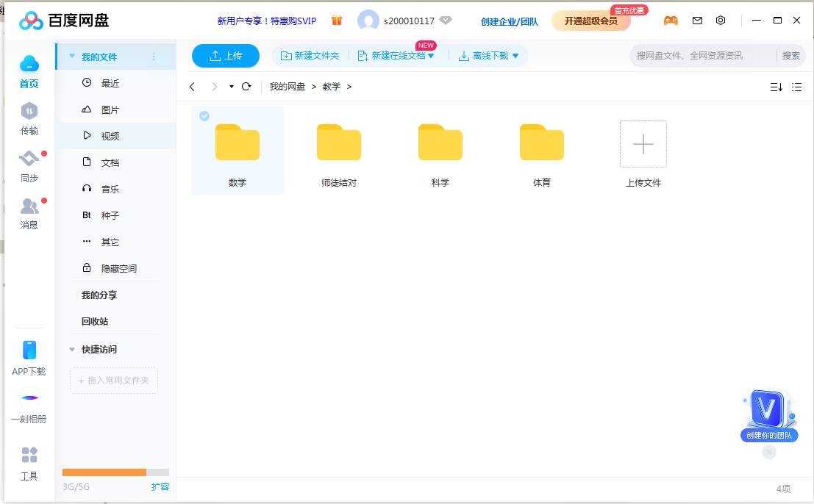Select 视频 in the file category list

110,136
